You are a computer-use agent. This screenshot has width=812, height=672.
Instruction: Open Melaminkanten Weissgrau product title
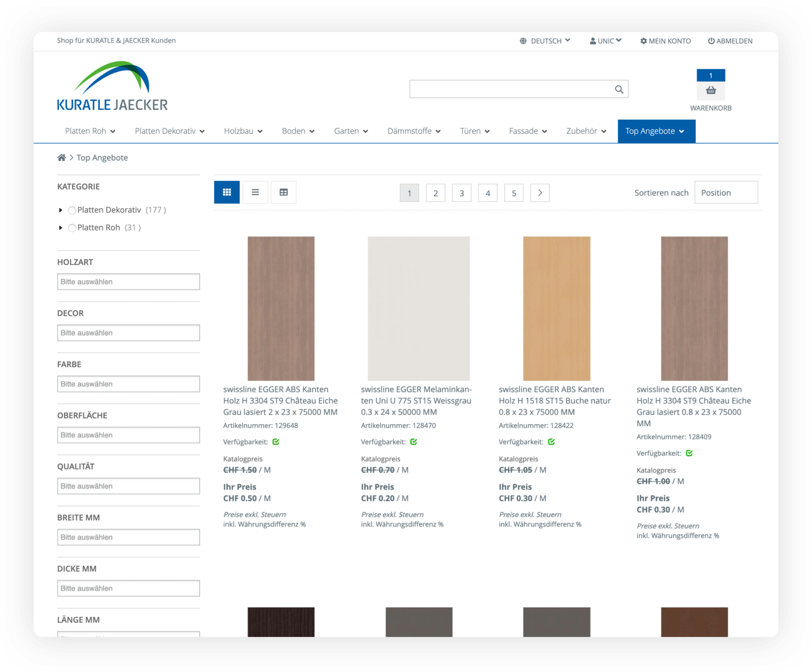pyautogui.click(x=417, y=401)
